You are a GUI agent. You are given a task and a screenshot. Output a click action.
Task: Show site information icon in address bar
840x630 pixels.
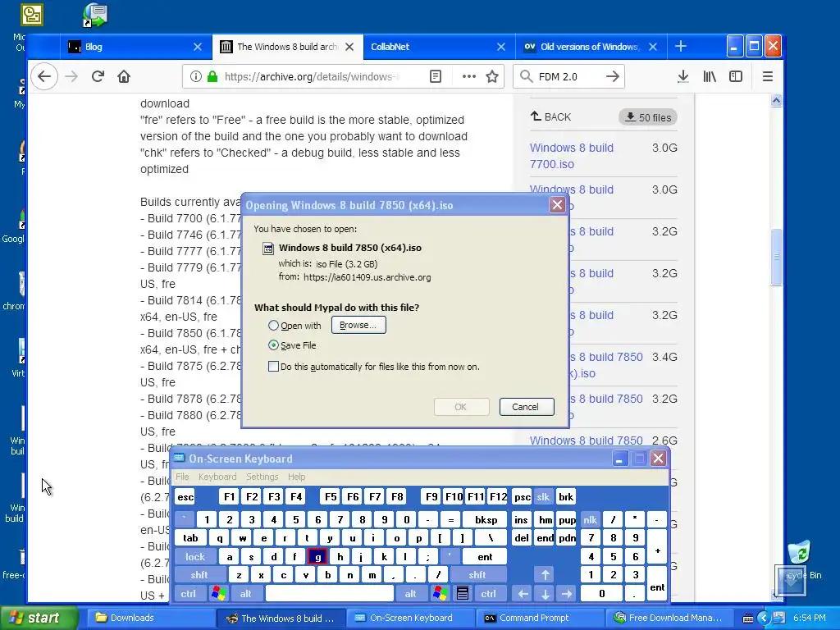tap(195, 76)
